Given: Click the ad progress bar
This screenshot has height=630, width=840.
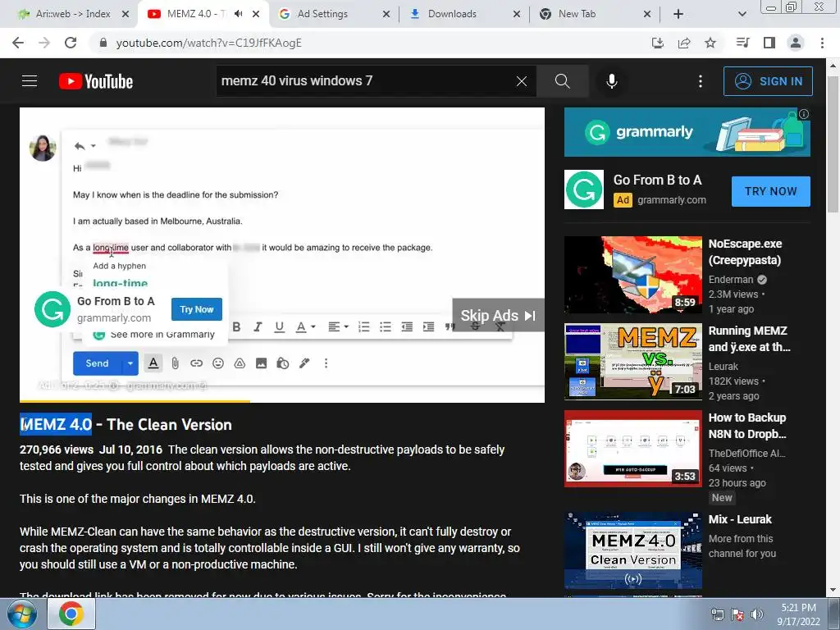Looking at the screenshot, I should [282, 400].
